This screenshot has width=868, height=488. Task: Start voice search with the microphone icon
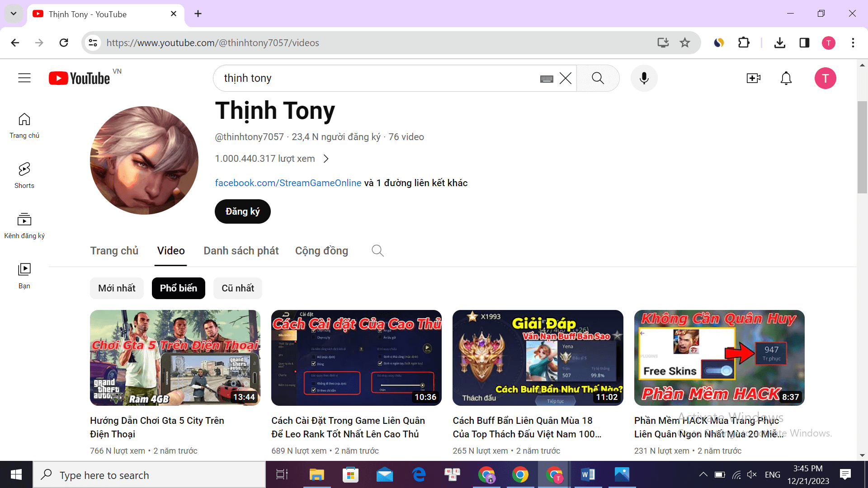[x=644, y=78]
